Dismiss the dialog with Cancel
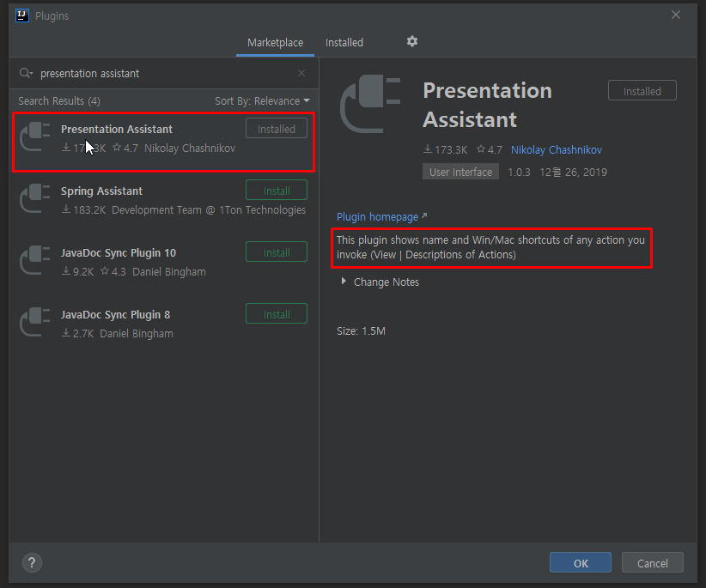Screen dimensions: 706x588 [653, 563]
